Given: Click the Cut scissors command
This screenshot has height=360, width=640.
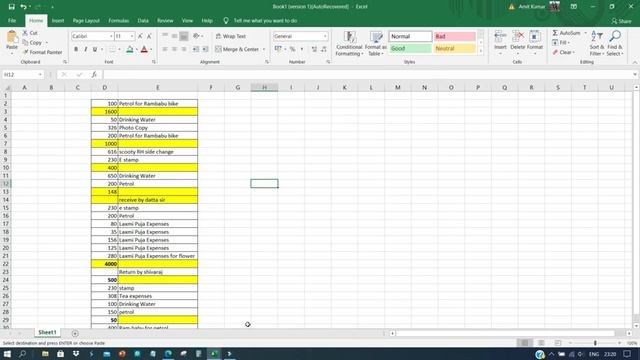Looking at the screenshot, I should pos(30,33).
